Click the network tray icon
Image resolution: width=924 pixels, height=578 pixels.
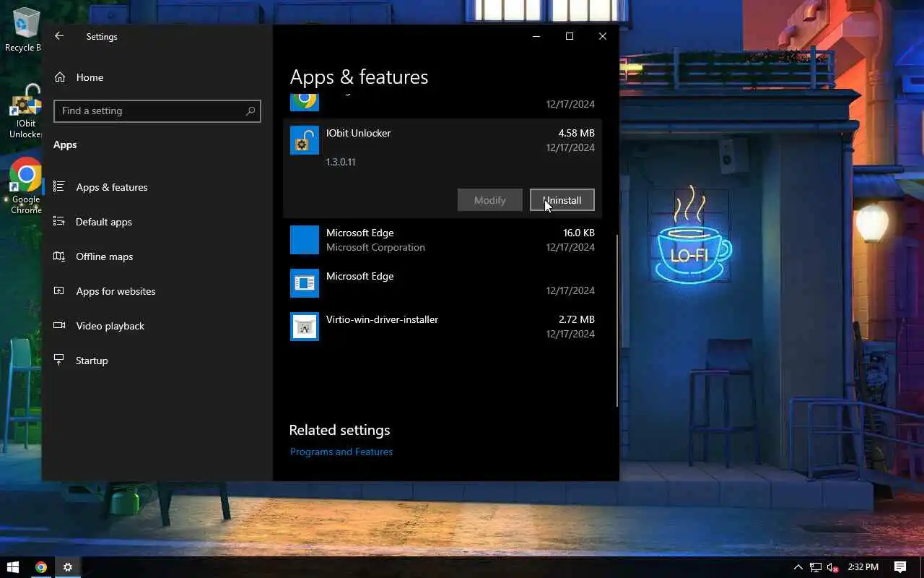(x=816, y=567)
